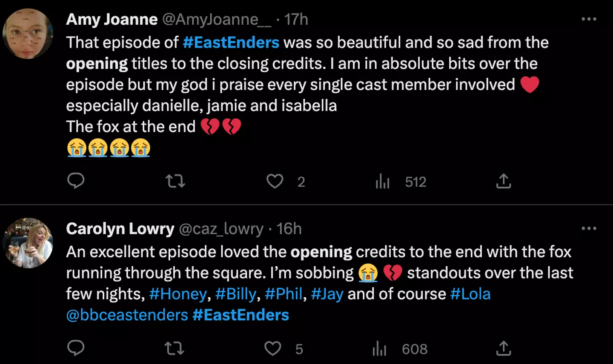Open more options on Carolyn Lowry's tweet

[589, 229]
